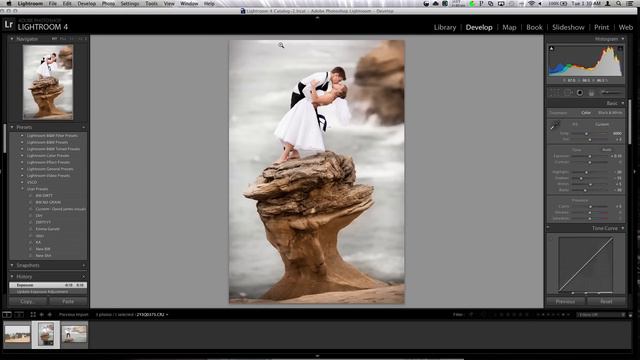Collapse the Tone Curve panel

coord(622,228)
